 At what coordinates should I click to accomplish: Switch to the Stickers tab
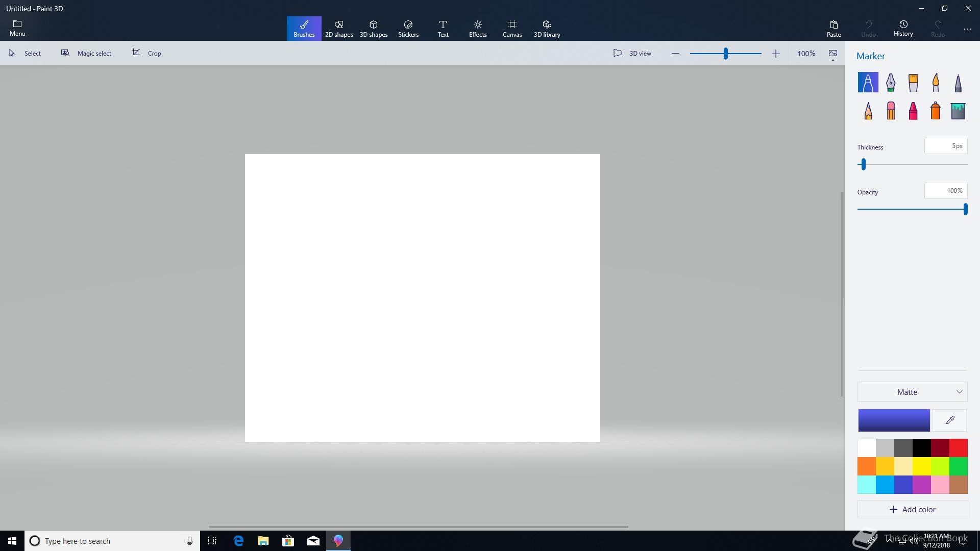(x=408, y=29)
